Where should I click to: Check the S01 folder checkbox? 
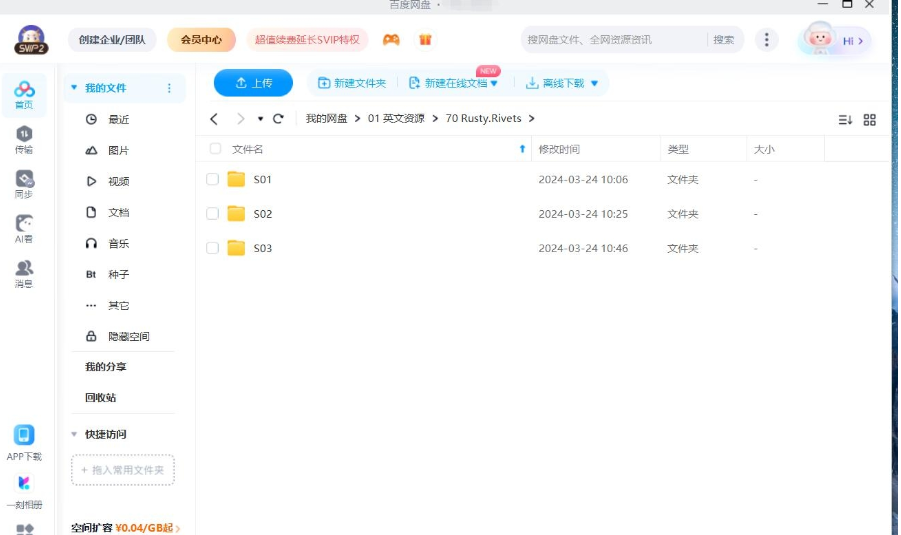(x=212, y=180)
